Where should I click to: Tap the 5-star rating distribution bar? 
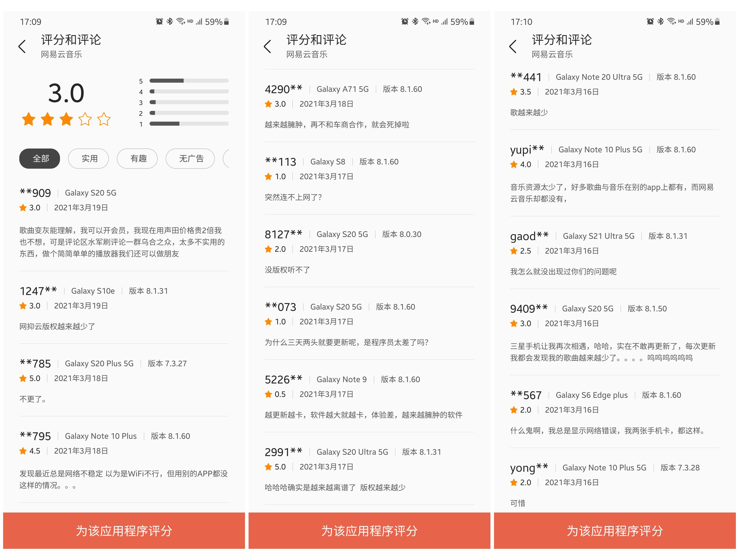pos(189,80)
